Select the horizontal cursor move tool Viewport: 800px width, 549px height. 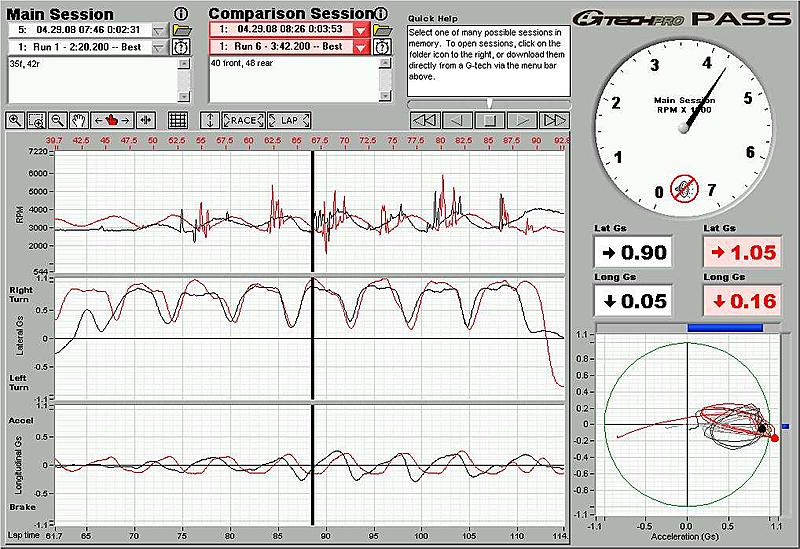(x=112, y=120)
